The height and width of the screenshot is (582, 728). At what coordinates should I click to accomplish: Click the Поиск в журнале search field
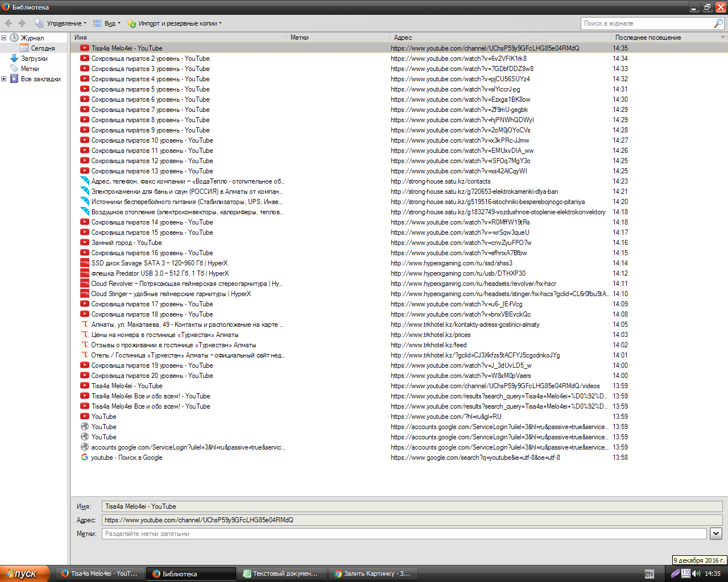pyautogui.click(x=647, y=23)
